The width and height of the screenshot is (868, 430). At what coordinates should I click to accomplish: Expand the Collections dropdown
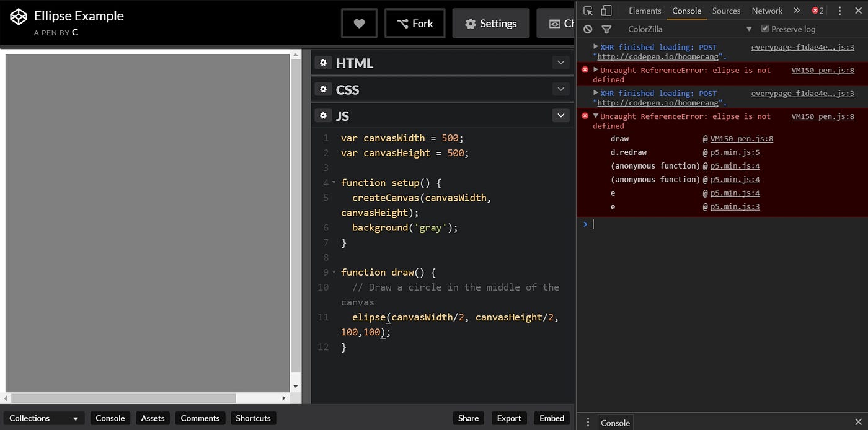(43, 418)
